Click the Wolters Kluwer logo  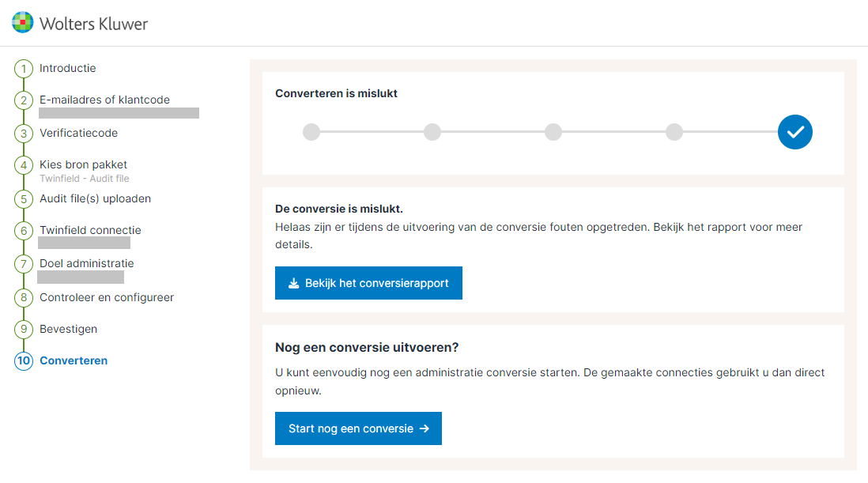(x=80, y=23)
